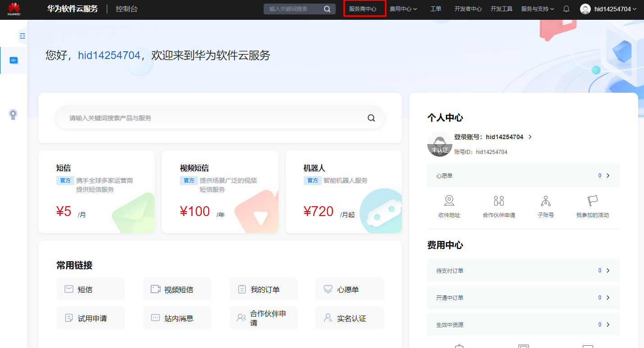This screenshot has height=348, width=644.
Task: Click chevron next to 登录账号
Action: coord(530,137)
